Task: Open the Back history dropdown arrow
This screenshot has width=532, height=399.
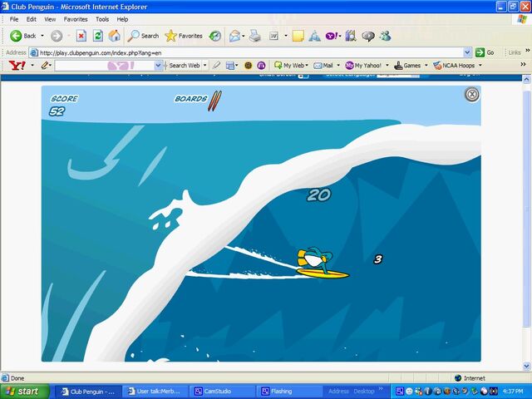Action: click(x=42, y=36)
